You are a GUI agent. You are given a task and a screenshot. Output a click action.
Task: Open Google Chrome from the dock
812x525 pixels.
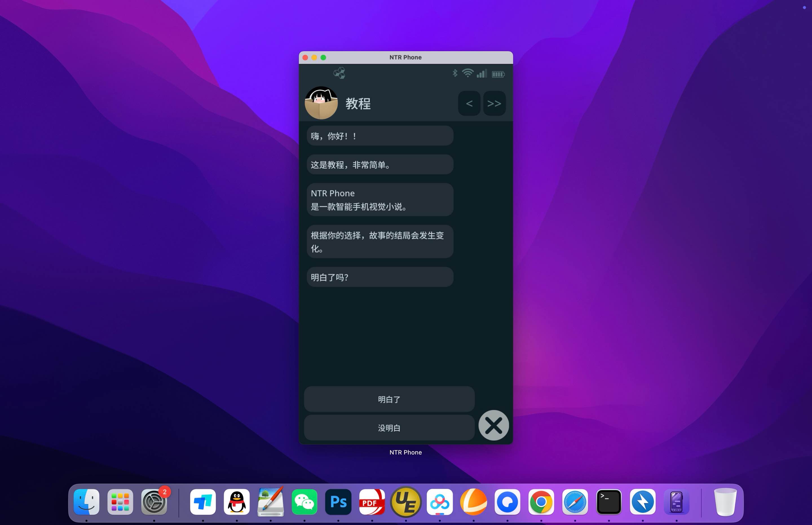(x=541, y=502)
